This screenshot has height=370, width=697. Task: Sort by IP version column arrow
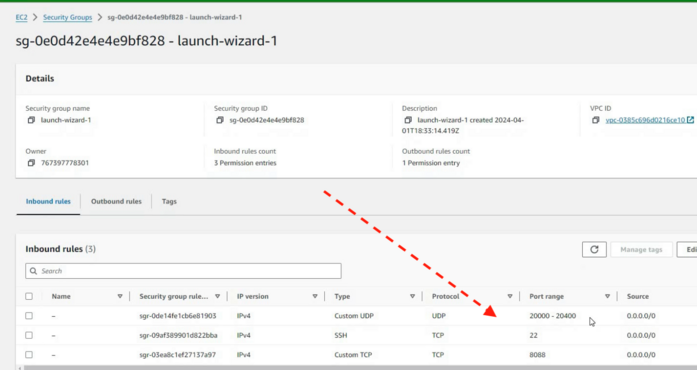pos(315,296)
